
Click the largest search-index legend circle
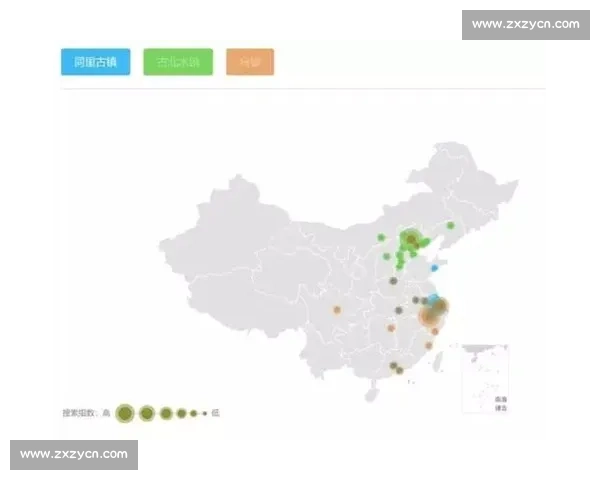(x=125, y=413)
